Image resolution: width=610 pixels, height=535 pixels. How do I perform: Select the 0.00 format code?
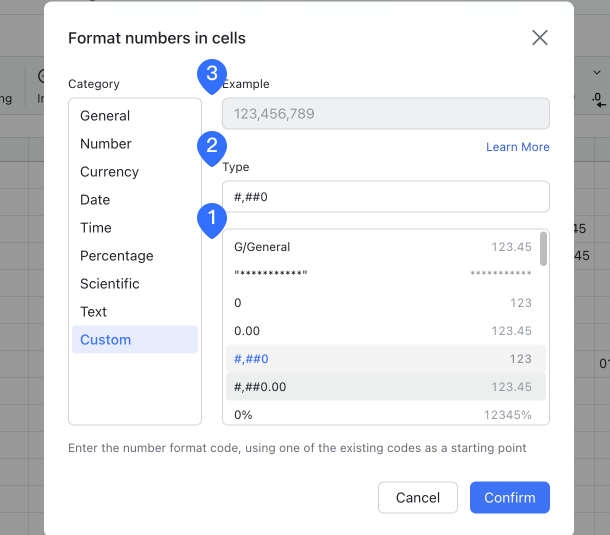[380, 331]
